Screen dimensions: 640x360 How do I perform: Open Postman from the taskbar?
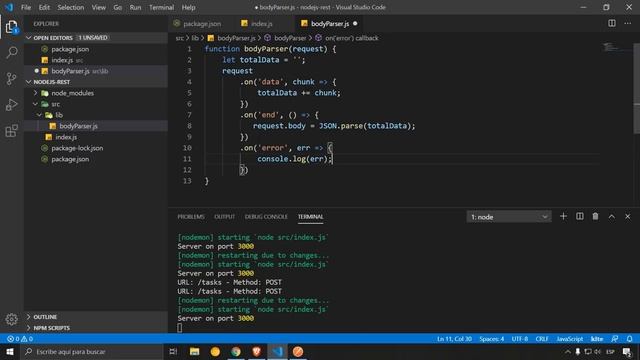pos(298,351)
